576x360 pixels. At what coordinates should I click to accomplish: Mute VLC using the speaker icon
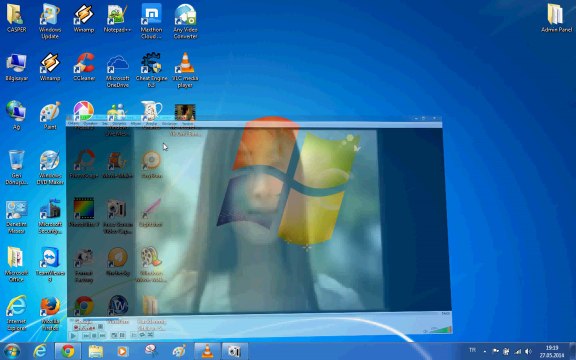[425, 331]
